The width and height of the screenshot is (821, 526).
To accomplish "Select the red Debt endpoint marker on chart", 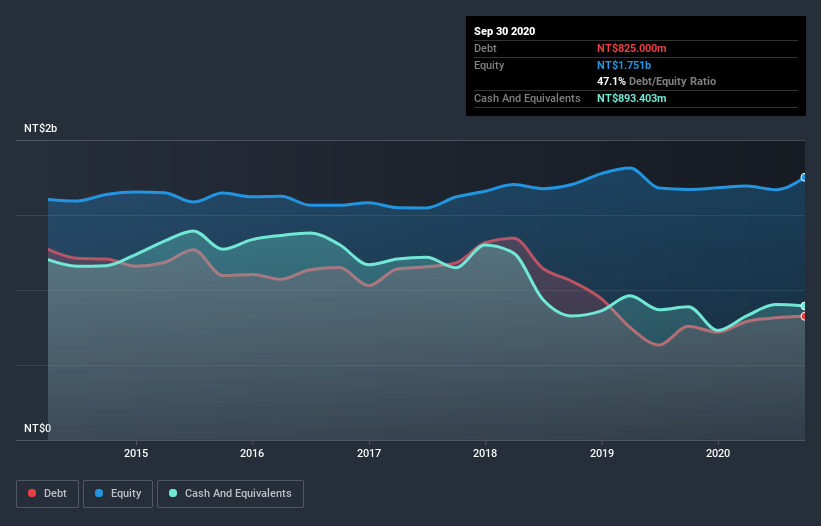I will [x=804, y=316].
